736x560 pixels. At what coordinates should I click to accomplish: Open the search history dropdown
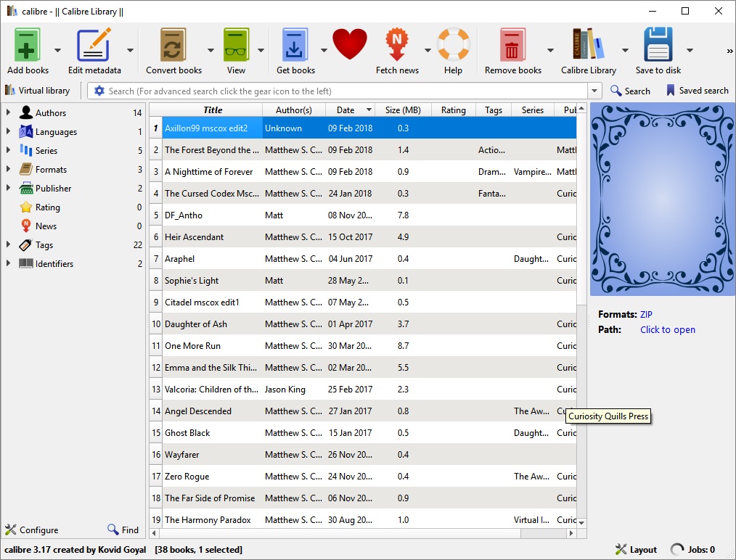tap(594, 91)
